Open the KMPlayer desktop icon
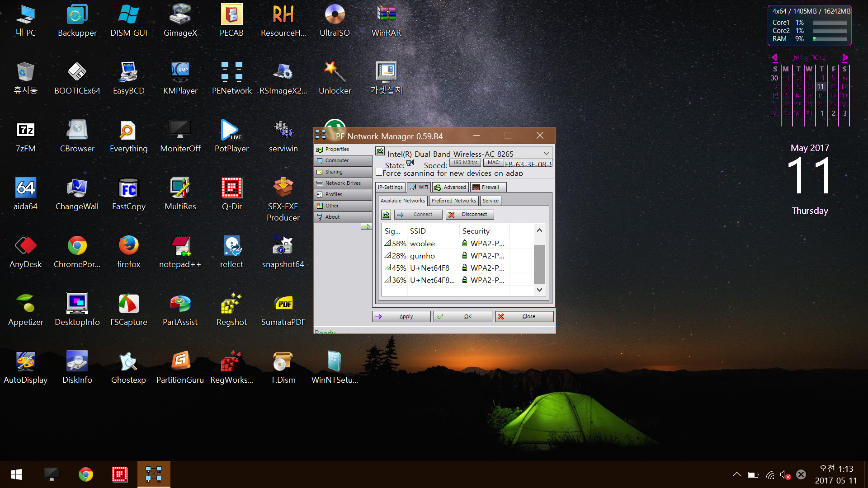This screenshot has width=868, height=488. [180, 79]
